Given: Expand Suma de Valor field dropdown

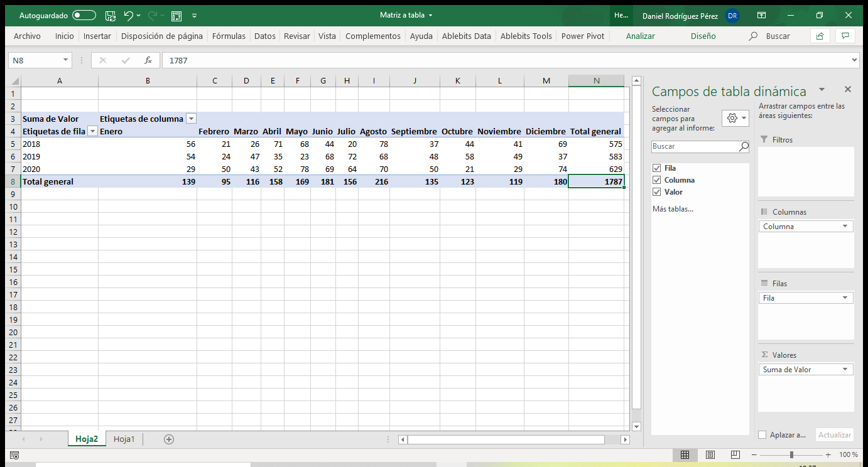Looking at the screenshot, I should point(845,370).
